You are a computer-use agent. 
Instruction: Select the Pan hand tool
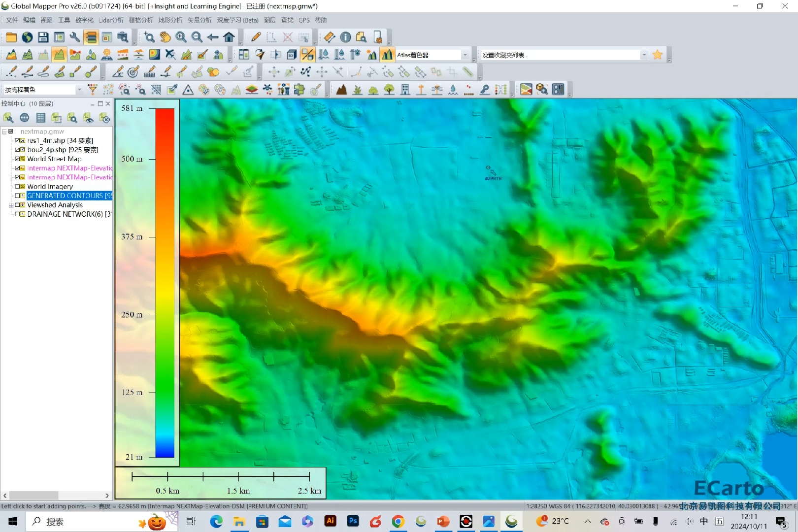[165, 37]
